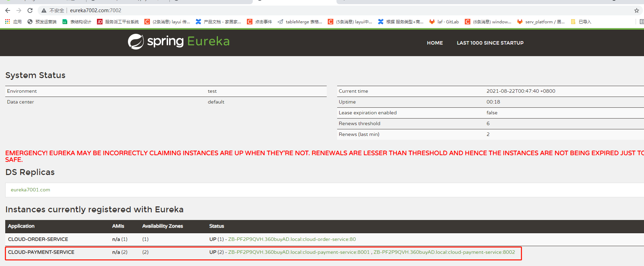Open the laf · GitLab bookmark
Screen dimensions: 644x266
click(x=444, y=22)
